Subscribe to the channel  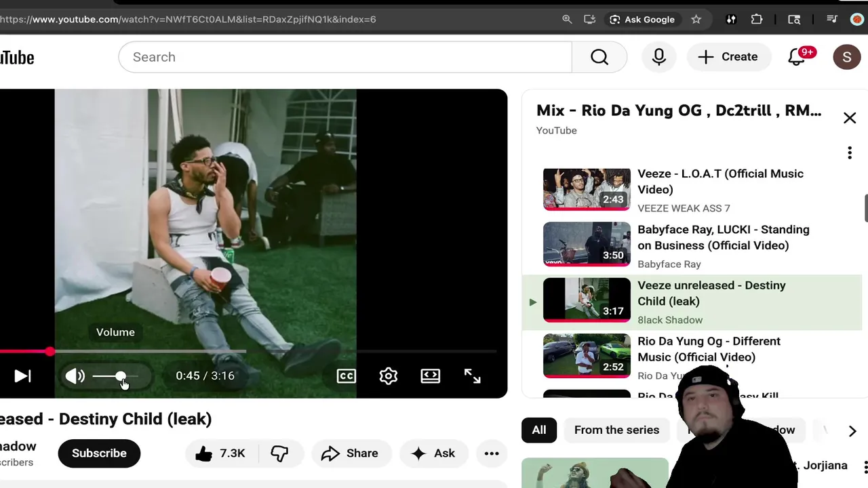click(99, 453)
